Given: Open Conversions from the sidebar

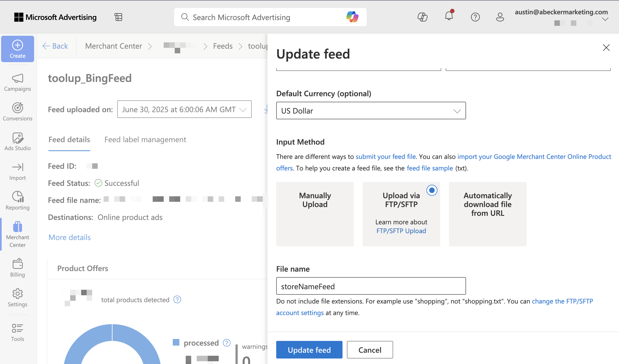Looking at the screenshot, I should click(x=18, y=112).
